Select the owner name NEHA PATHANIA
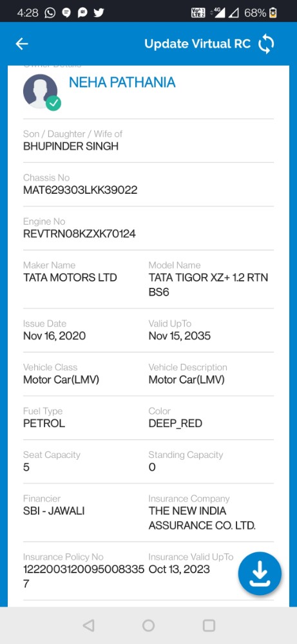 pos(122,82)
